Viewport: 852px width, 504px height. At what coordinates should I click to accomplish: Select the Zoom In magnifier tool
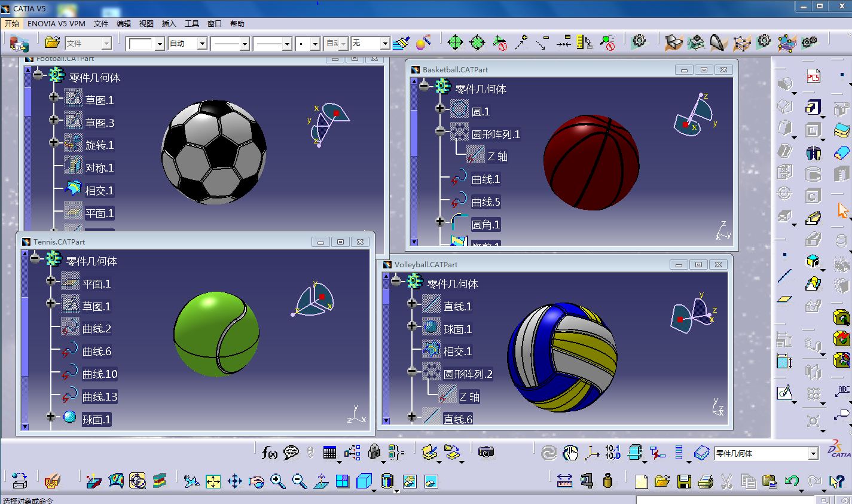point(277,481)
